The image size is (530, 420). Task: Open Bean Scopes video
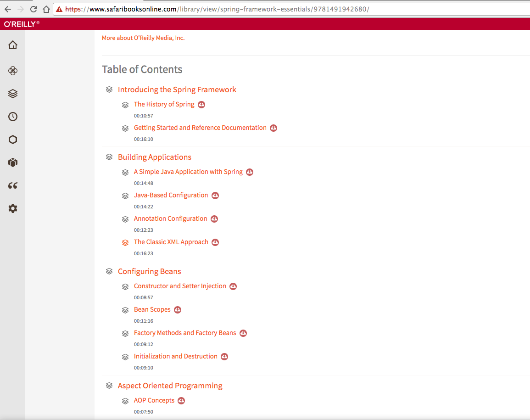[152, 309]
